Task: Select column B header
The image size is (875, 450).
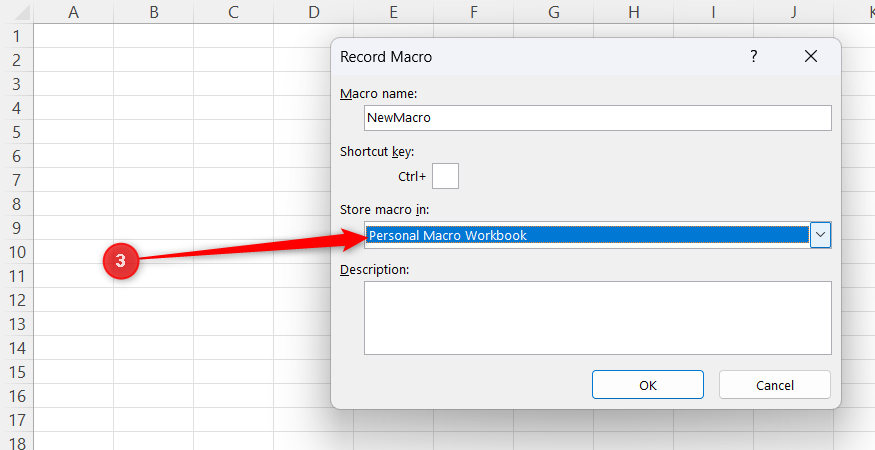Action: [x=153, y=12]
